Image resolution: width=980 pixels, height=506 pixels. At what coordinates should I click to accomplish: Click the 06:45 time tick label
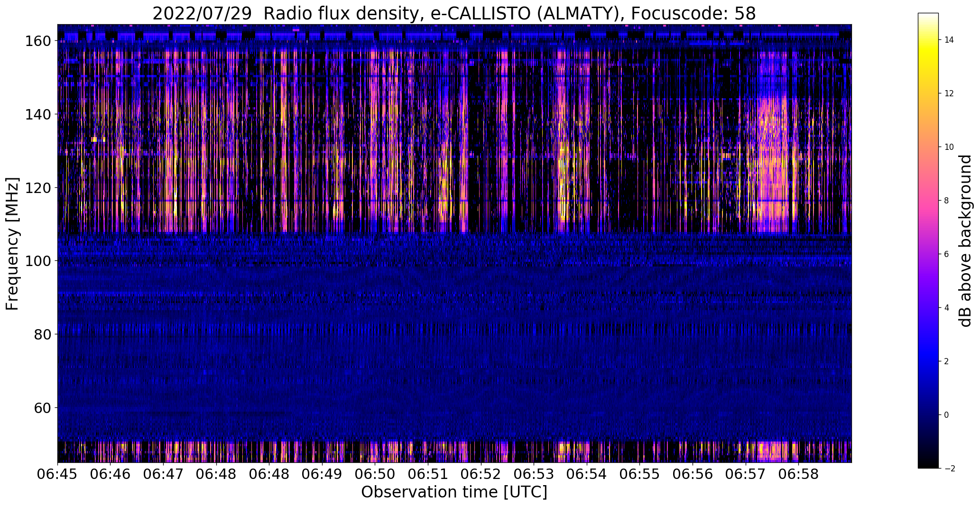[x=58, y=475]
